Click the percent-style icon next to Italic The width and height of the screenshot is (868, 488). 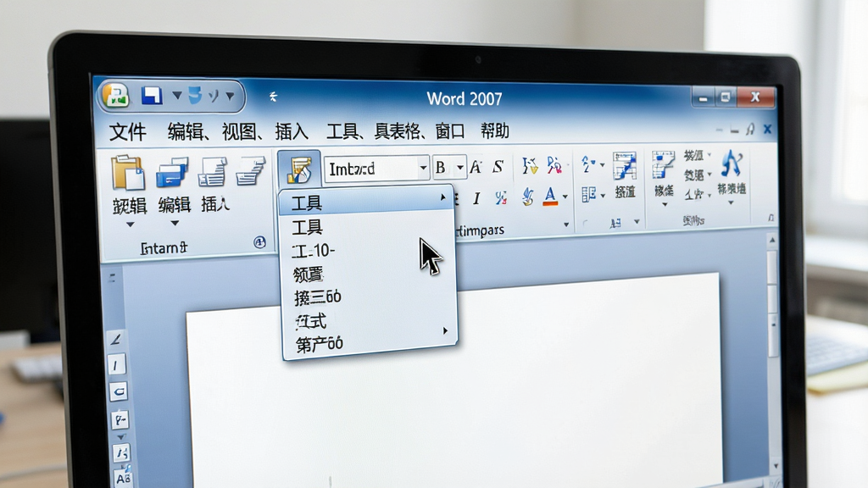point(501,198)
